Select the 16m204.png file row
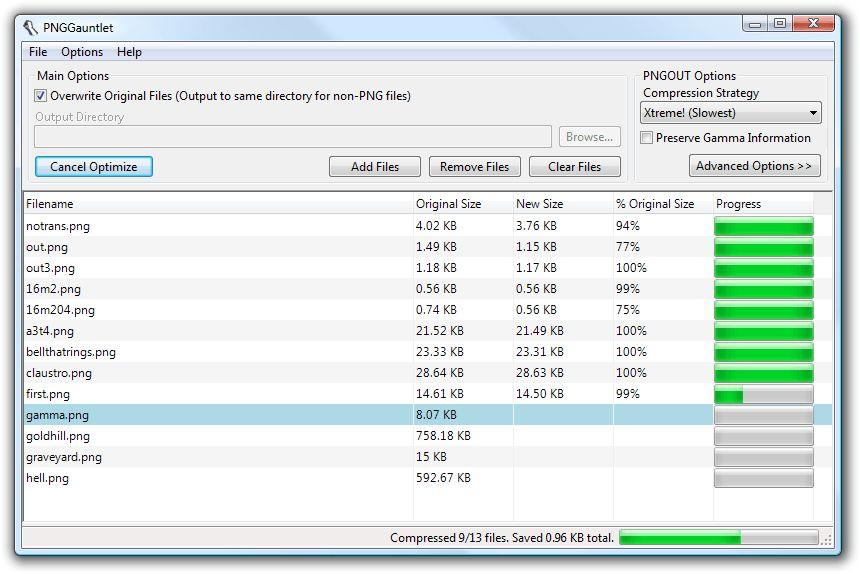 [428, 310]
